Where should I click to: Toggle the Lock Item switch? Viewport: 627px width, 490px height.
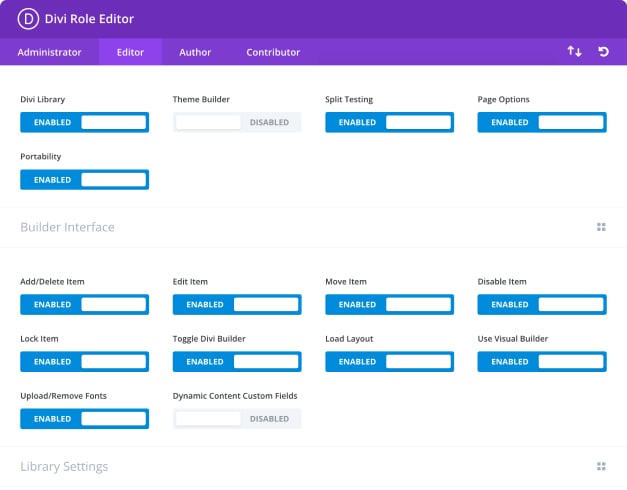(x=85, y=362)
